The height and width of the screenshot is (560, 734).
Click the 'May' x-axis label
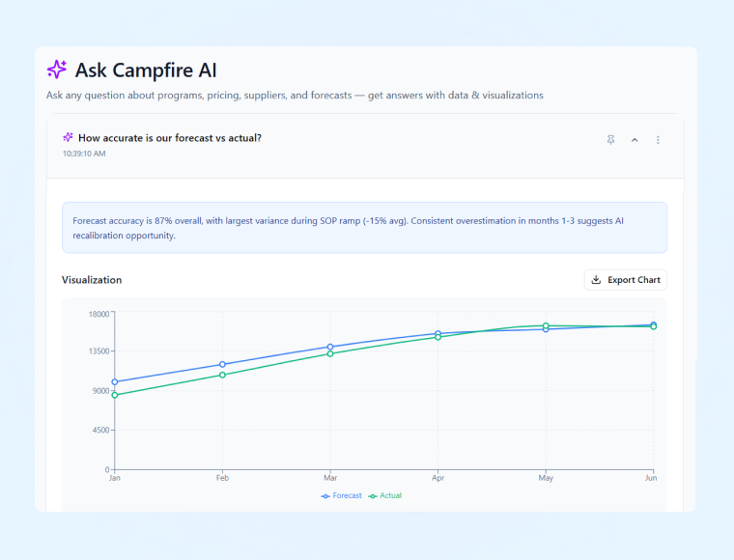(546, 478)
